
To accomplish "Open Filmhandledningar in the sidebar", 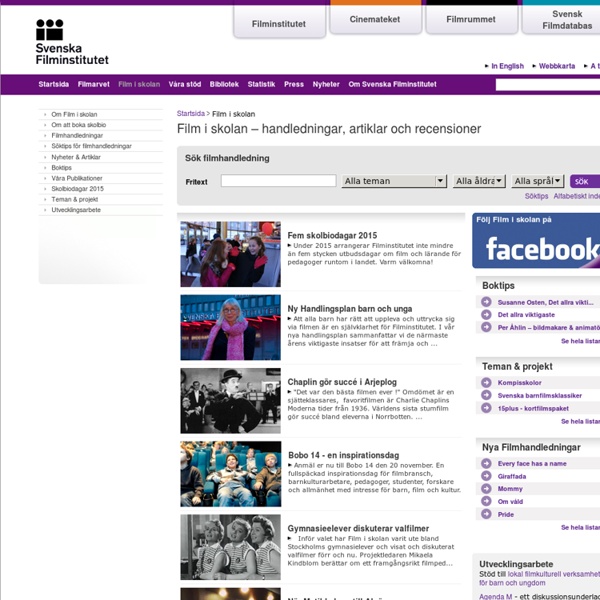I will [x=77, y=135].
